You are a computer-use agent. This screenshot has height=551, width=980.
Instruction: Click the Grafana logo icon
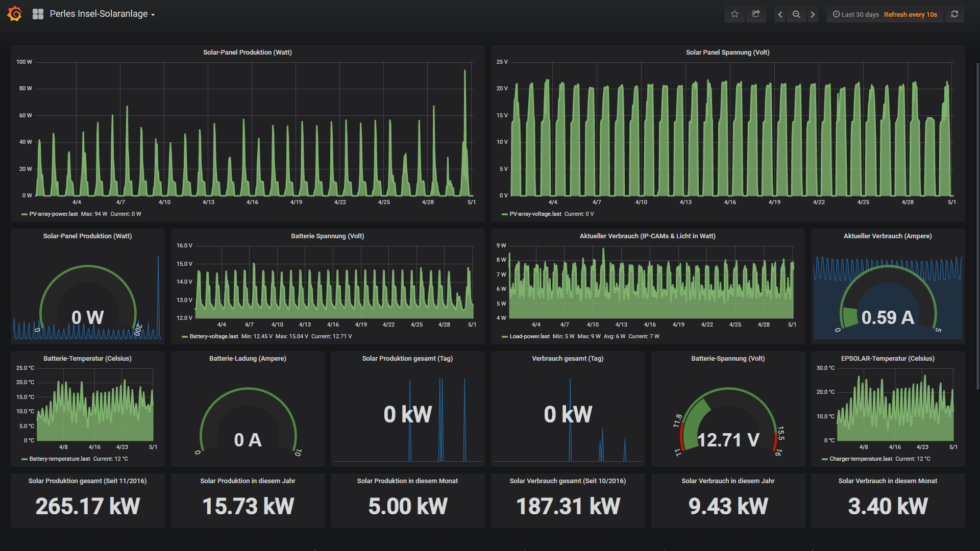[15, 14]
